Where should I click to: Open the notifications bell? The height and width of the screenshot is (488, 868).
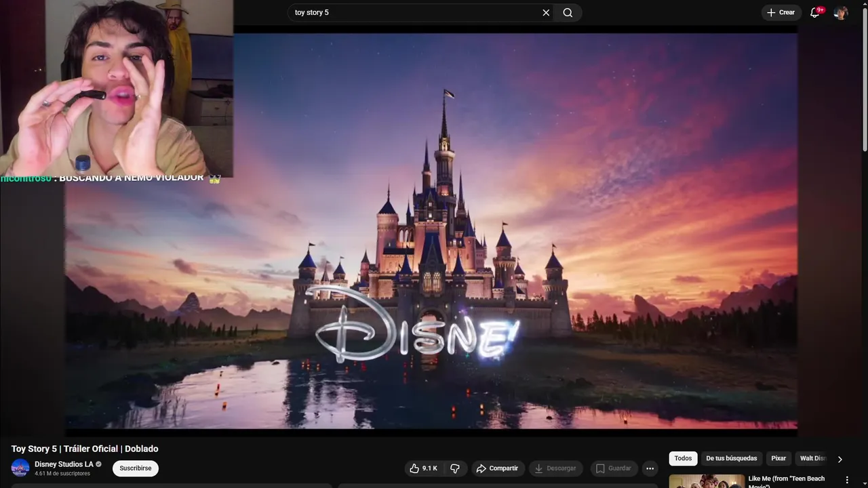(815, 12)
